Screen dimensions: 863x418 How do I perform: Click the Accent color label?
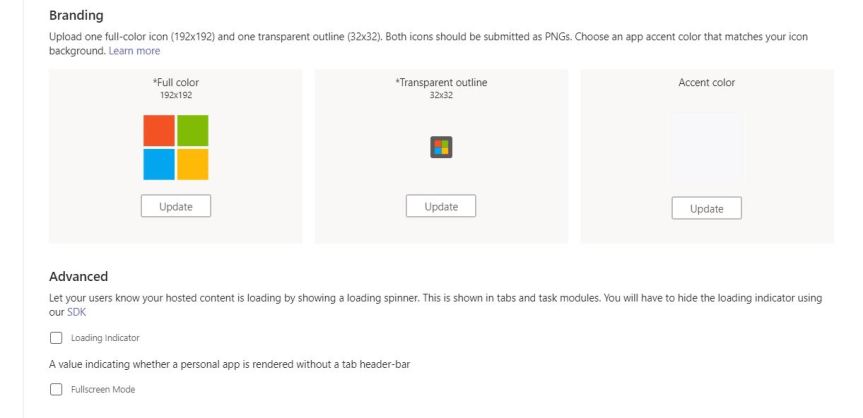click(x=707, y=83)
